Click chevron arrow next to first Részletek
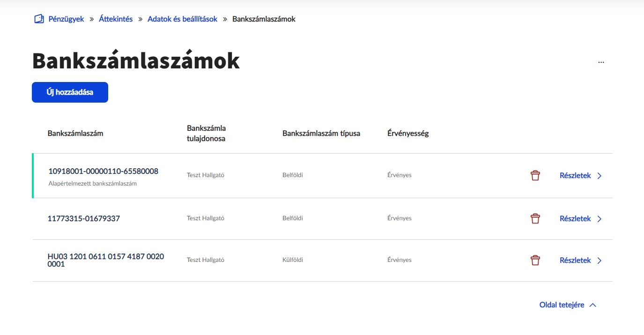Viewport: 644px width, 335px height. pyautogui.click(x=600, y=176)
